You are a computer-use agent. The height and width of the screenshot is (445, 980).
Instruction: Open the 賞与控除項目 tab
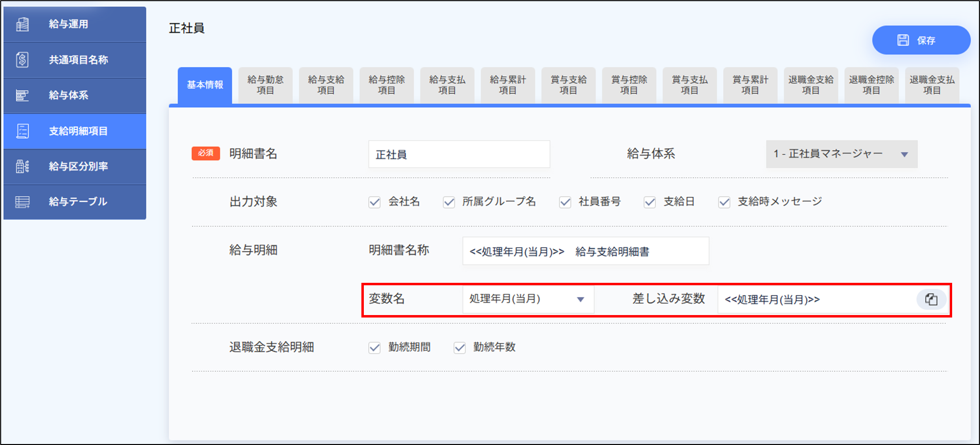click(x=629, y=85)
